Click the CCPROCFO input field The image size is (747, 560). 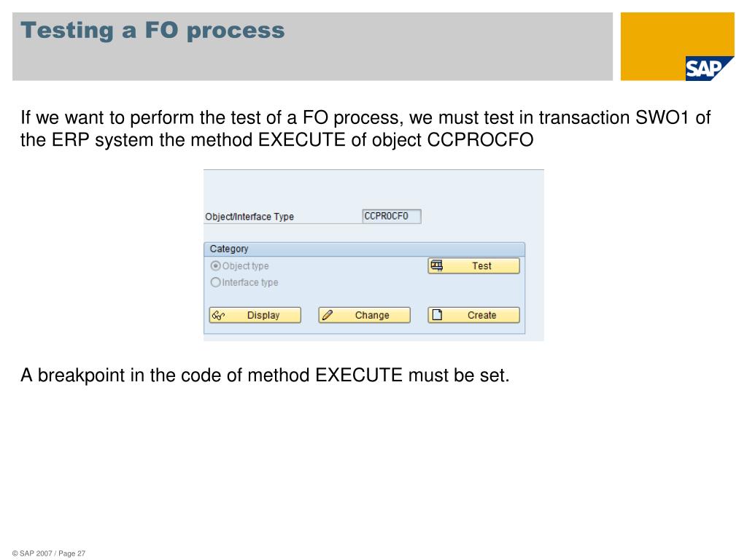point(392,216)
